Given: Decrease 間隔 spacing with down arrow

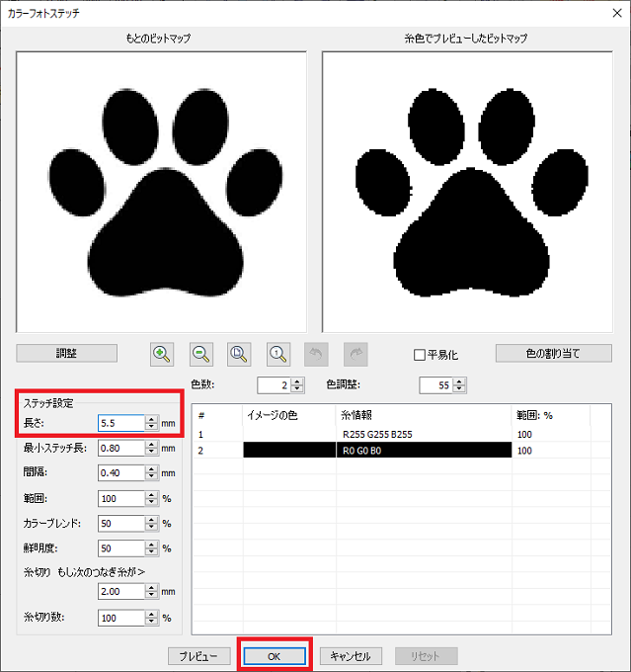Looking at the screenshot, I should click(x=151, y=476).
